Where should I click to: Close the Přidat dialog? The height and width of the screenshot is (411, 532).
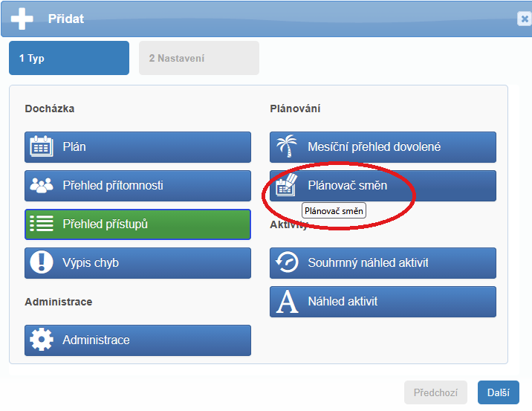[x=524, y=19]
